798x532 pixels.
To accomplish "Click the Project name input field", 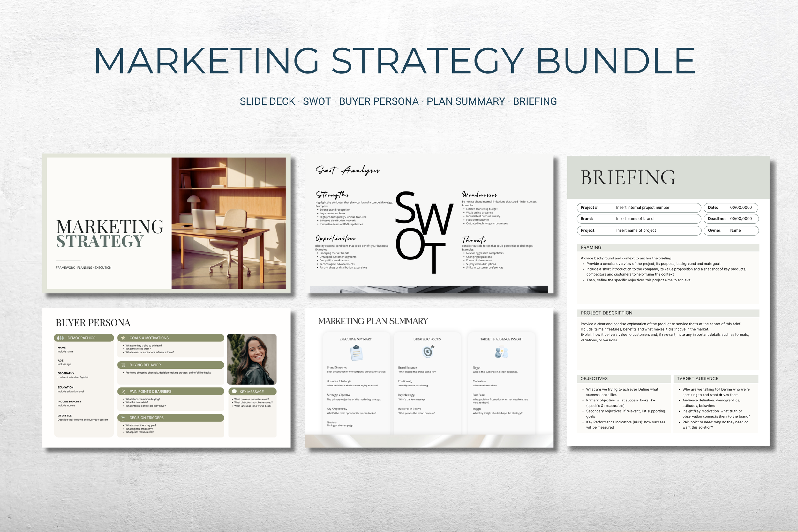I will tap(639, 230).
